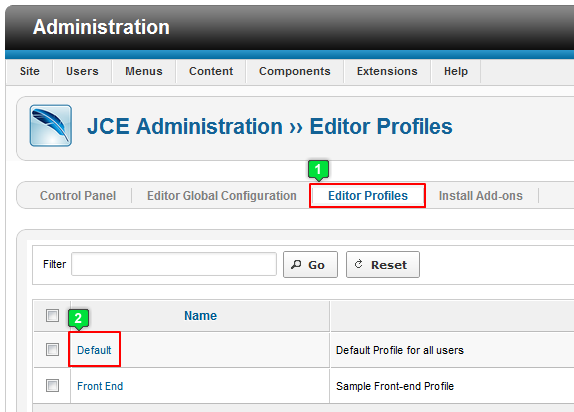Open the Help menu
This screenshot has height=412, width=574.
click(456, 71)
